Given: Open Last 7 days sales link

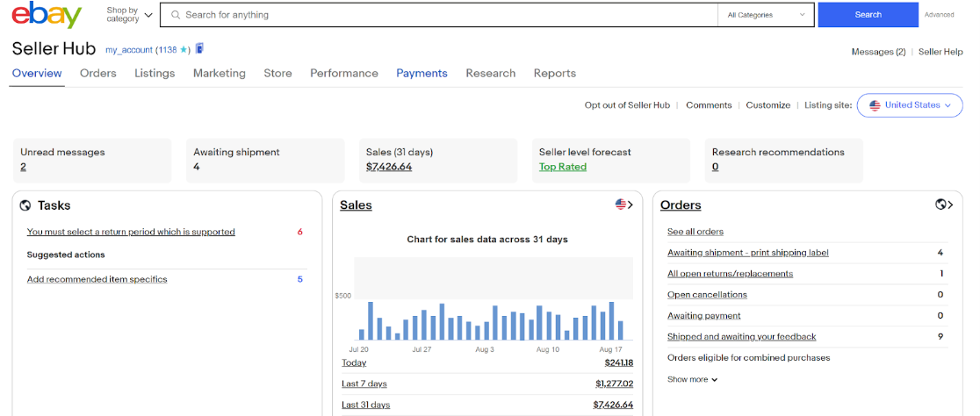Looking at the screenshot, I should pyautogui.click(x=364, y=384).
